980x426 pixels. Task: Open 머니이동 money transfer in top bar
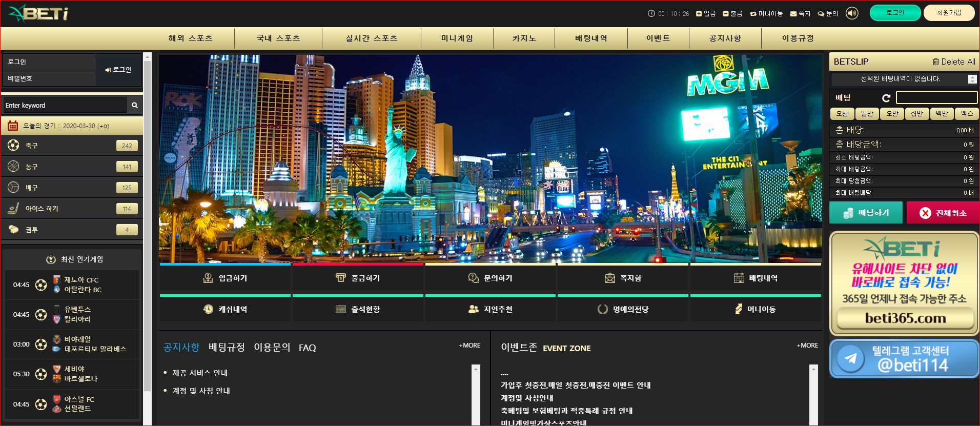[x=766, y=13]
